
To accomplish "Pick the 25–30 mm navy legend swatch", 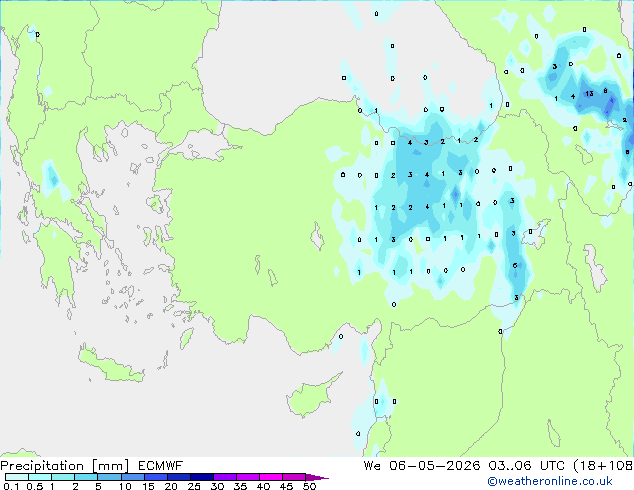I will (201, 477).
